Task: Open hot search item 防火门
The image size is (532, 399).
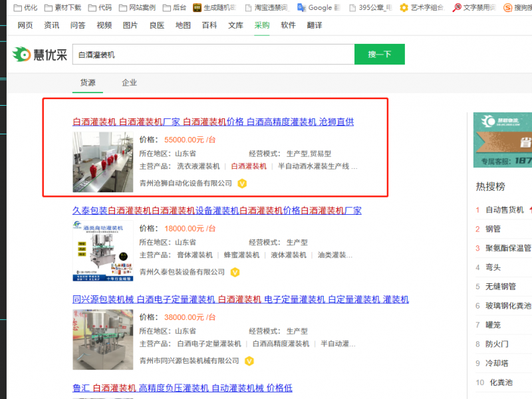Action: (497, 344)
